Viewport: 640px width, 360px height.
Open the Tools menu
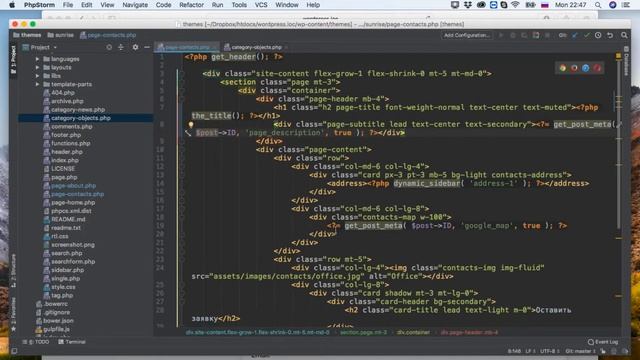tap(239, 5)
